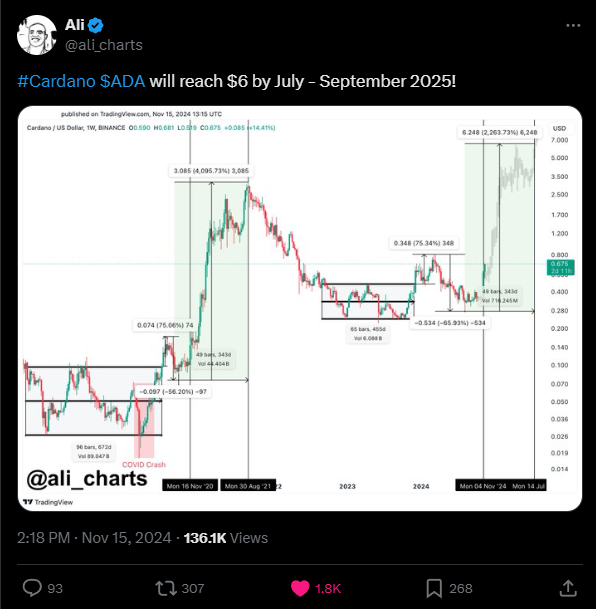Click the @ali_charts handle

pyautogui.click(x=104, y=45)
